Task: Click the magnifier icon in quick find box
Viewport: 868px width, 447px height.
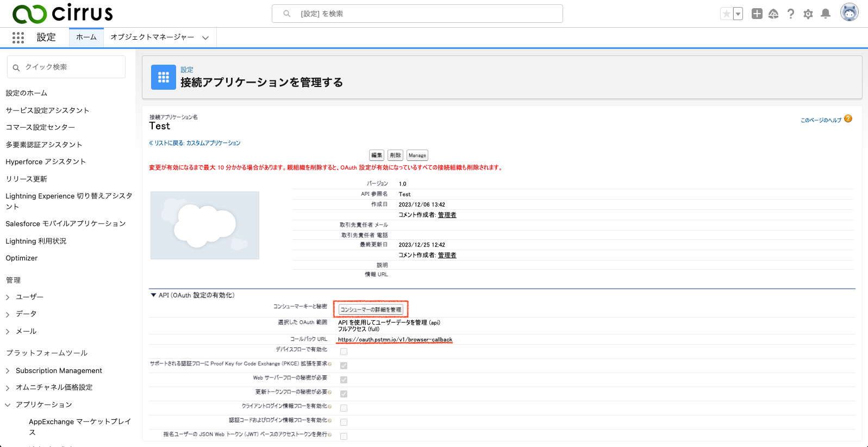Action: (16, 67)
